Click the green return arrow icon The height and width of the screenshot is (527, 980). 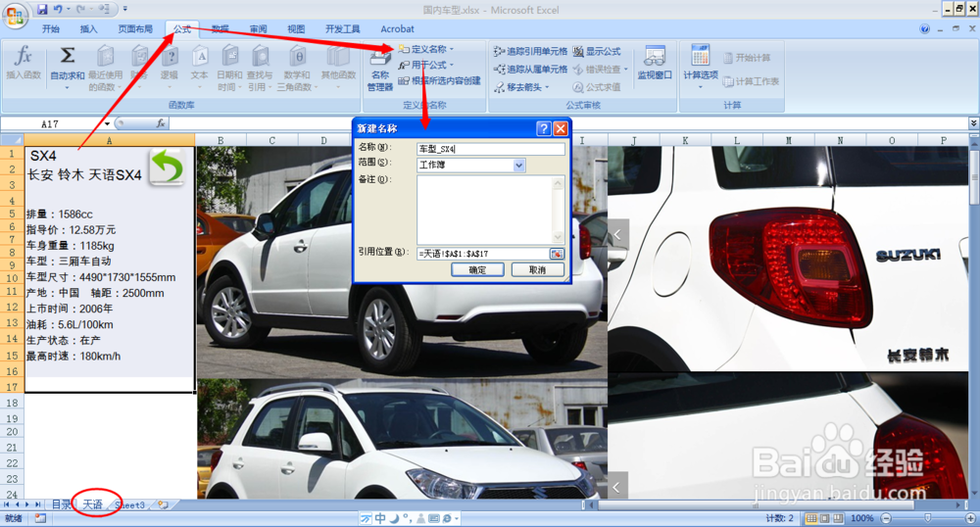tap(167, 167)
